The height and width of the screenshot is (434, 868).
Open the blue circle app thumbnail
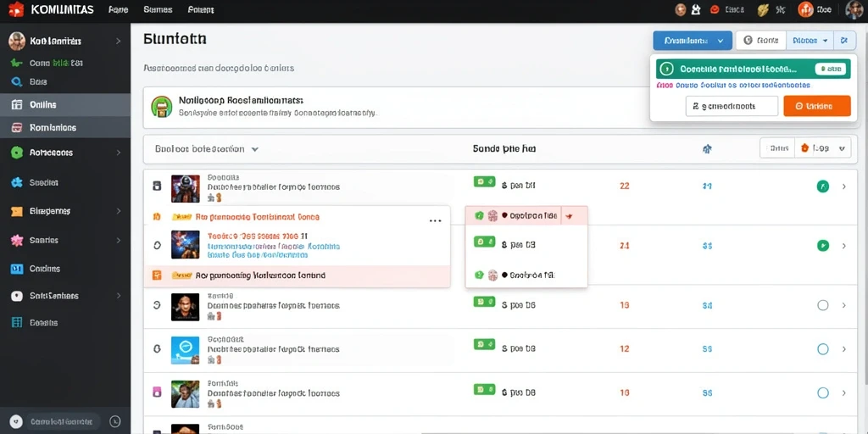(185, 349)
